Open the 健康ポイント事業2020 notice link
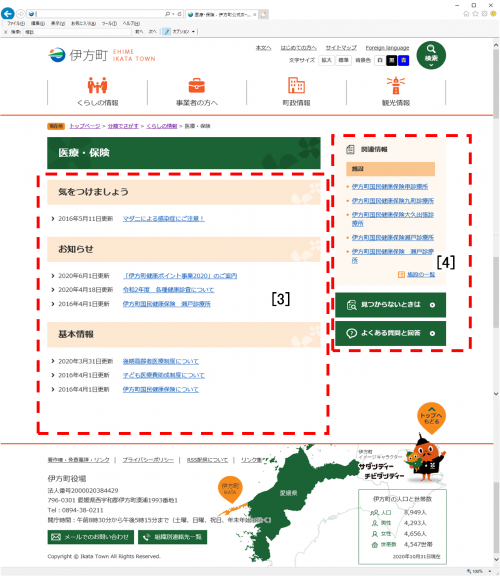This screenshot has width=500, height=576. [x=180, y=276]
